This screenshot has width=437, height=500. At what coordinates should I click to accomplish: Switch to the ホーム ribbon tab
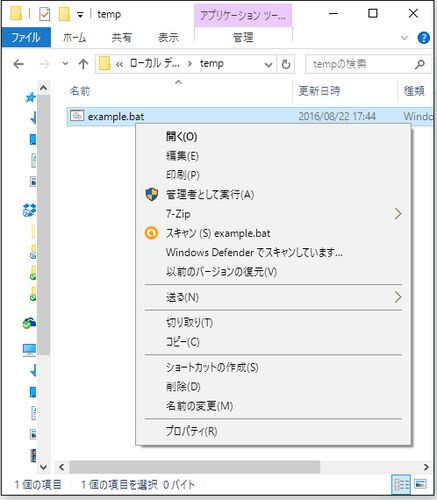(75, 37)
